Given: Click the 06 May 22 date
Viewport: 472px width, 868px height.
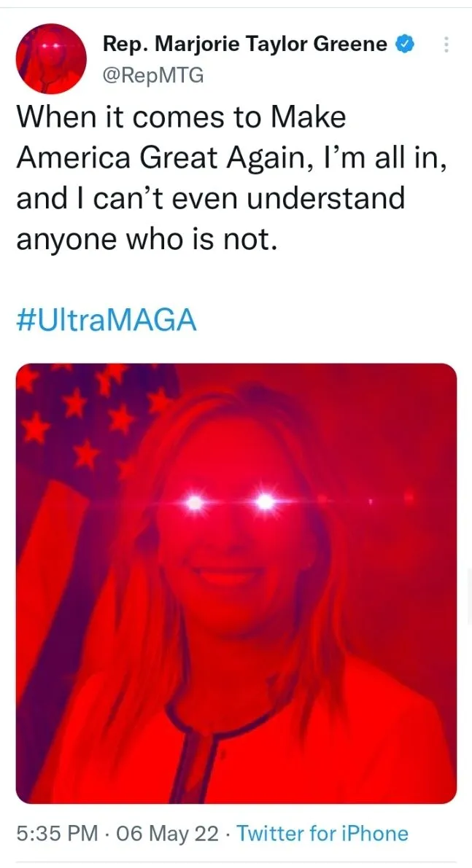Looking at the screenshot, I should tap(167, 834).
